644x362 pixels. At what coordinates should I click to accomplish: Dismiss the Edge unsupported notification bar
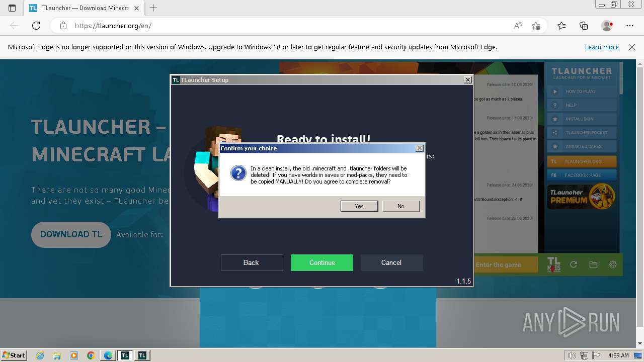[632, 47]
